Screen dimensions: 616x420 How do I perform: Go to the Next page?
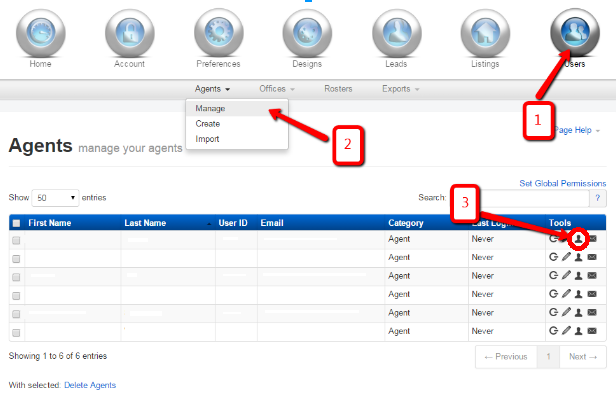pyautogui.click(x=583, y=357)
